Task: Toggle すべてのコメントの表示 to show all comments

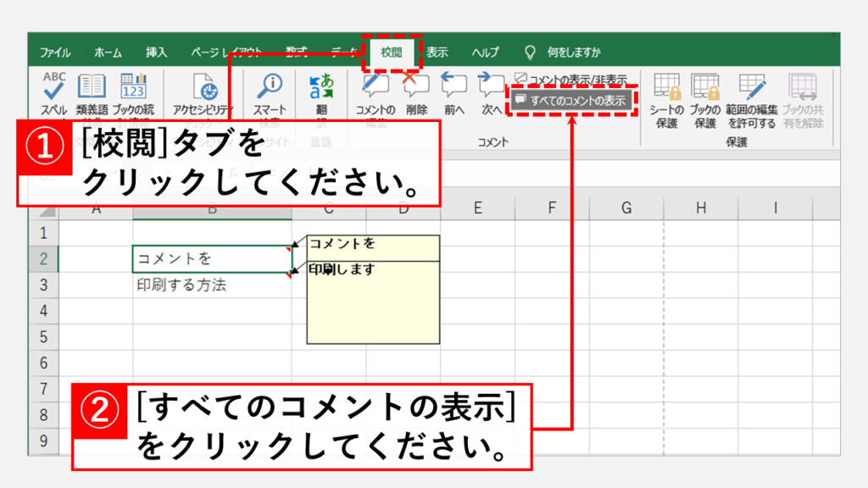Action: tap(572, 101)
